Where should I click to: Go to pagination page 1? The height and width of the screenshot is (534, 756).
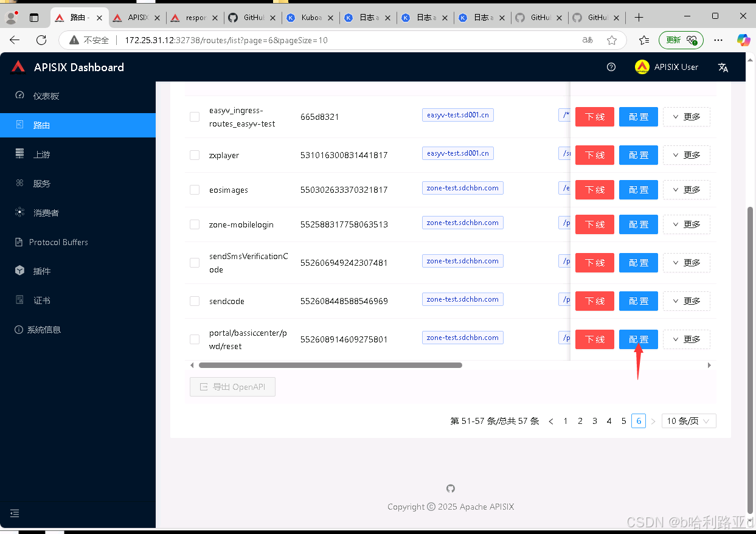click(x=566, y=421)
